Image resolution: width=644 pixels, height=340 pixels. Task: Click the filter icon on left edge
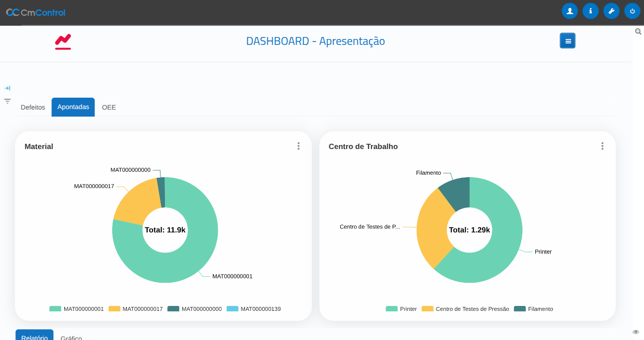pyautogui.click(x=7, y=101)
